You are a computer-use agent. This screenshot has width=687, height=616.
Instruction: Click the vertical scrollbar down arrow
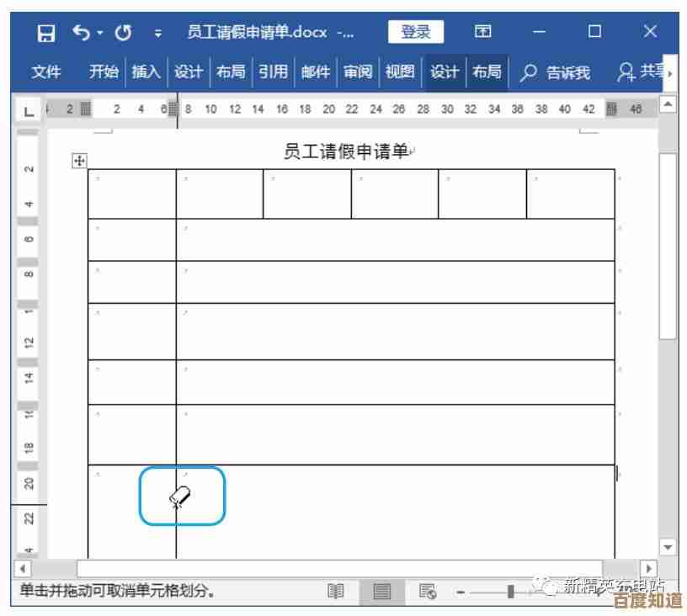[x=668, y=547]
